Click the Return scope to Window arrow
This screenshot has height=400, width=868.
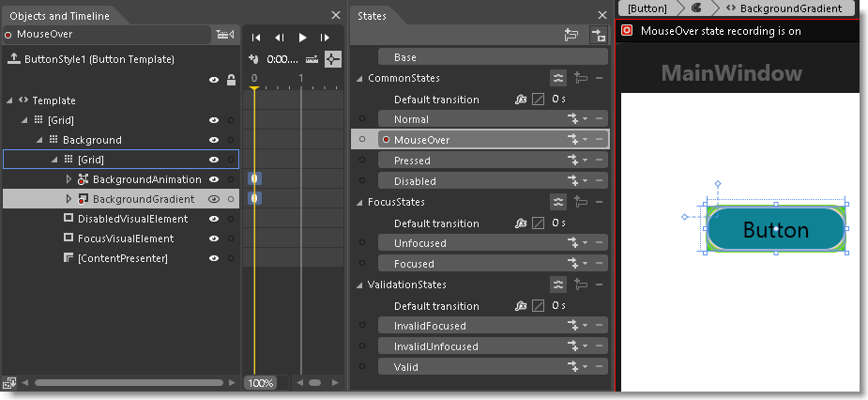pos(14,58)
